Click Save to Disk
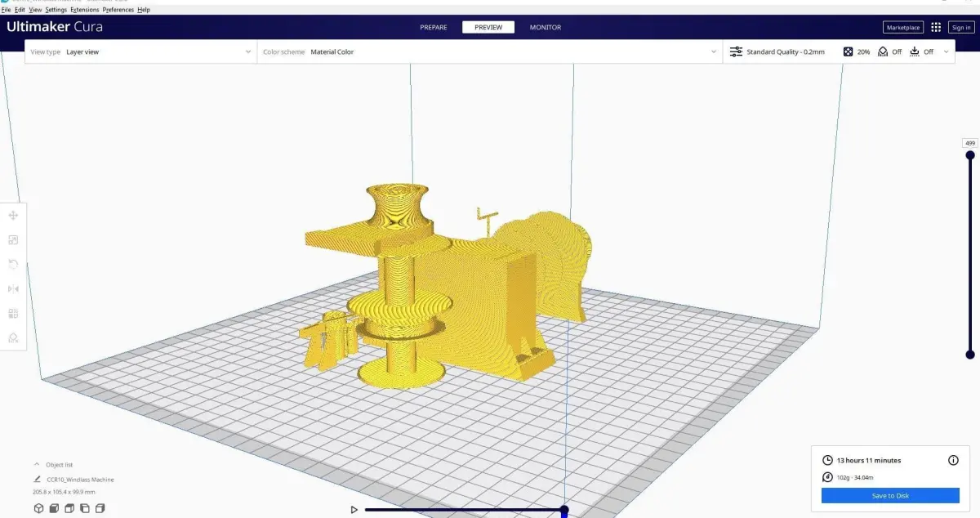The width and height of the screenshot is (980, 518). point(890,496)
